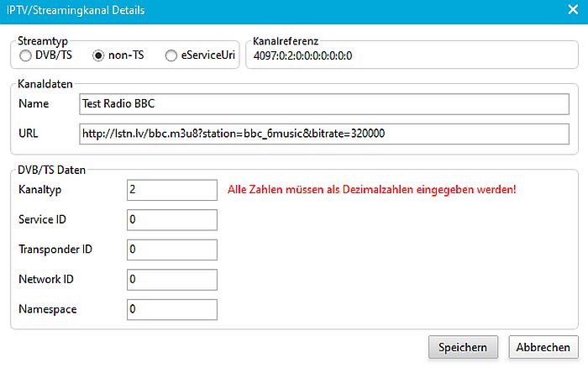
Task: Click the DVB/TS Daten group heading
Action: tap(52, 171)
